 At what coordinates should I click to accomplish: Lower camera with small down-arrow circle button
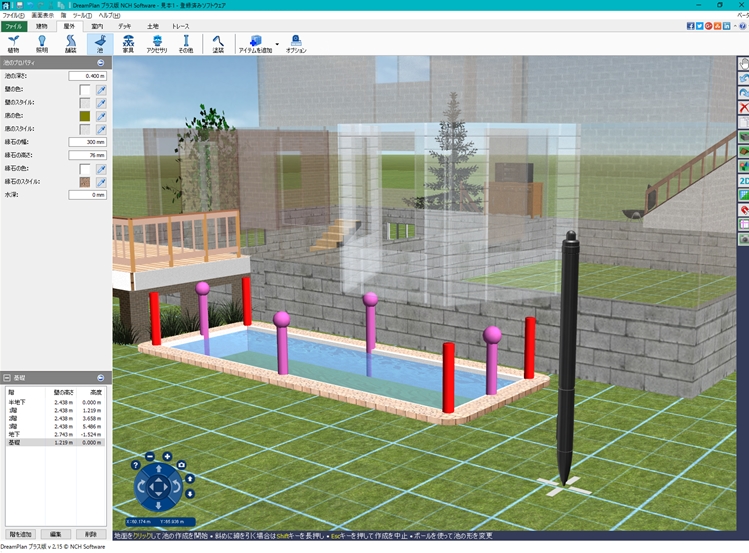tap(190, 494)
